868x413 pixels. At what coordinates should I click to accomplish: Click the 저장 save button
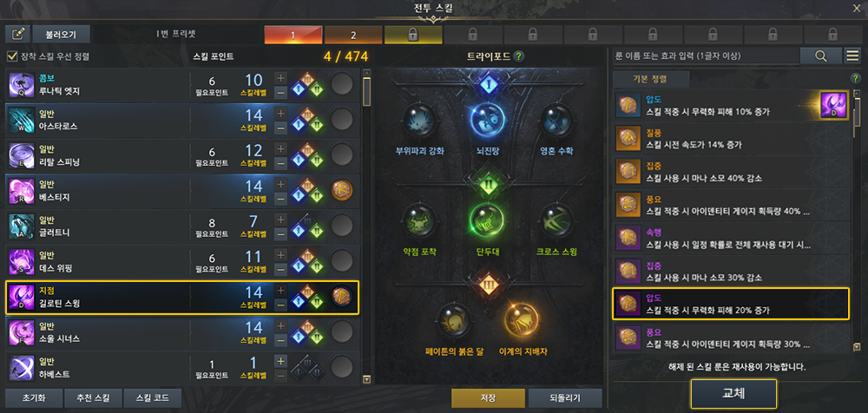(488, 398)
